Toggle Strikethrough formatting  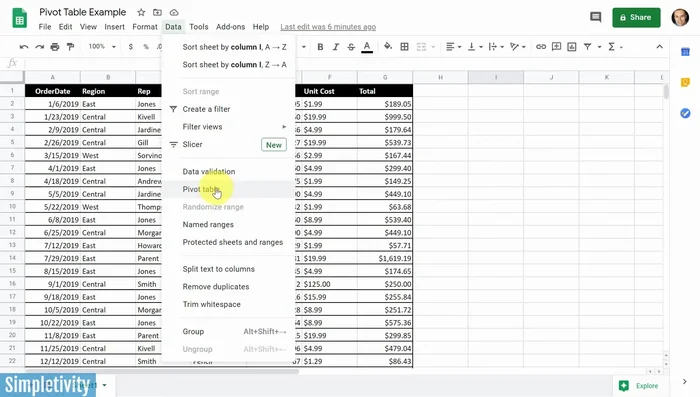tap(351, 46)
